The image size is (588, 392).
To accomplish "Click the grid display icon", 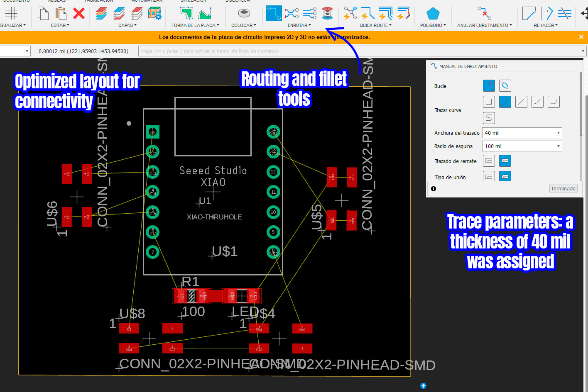I will point(11,13).
